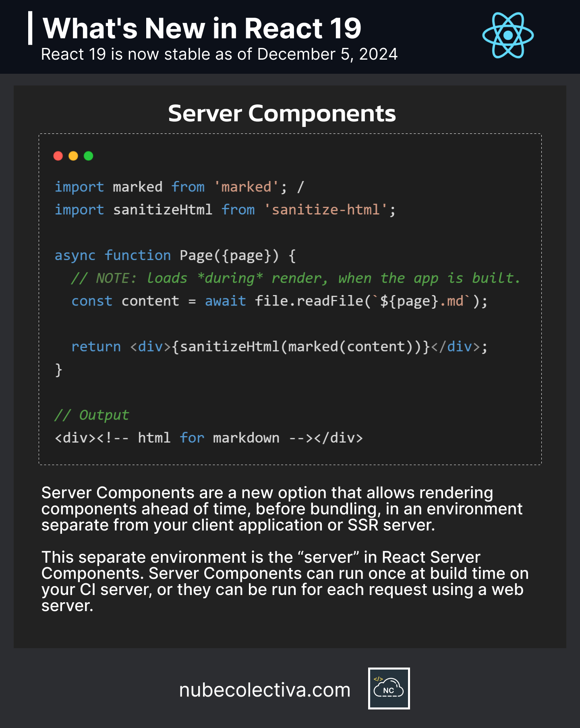
Task: Click the "<div><!-- html for markdown -->" output line
Action: point(209,438)
